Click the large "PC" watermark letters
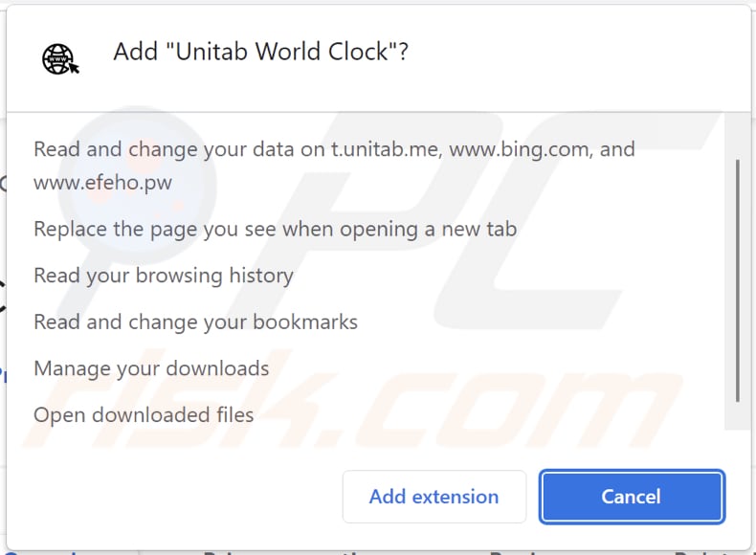 pos(536,211)
